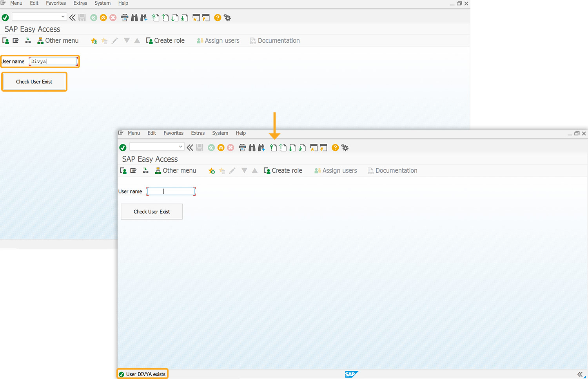This screenshot has width=588, height=379.
Task: Expand status bar chevrons in front window
Action: 580,374
